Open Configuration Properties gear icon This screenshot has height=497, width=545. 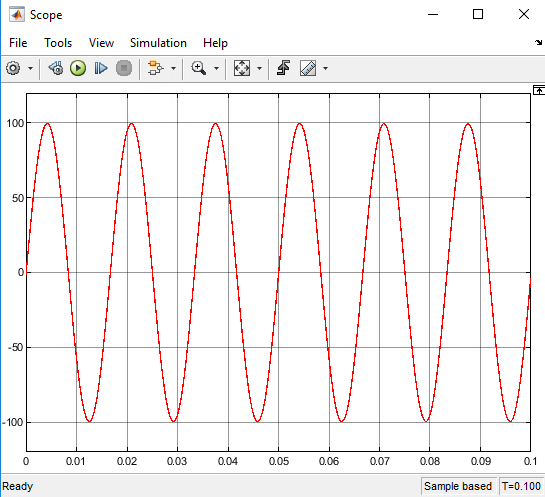[x=13, y=68]
